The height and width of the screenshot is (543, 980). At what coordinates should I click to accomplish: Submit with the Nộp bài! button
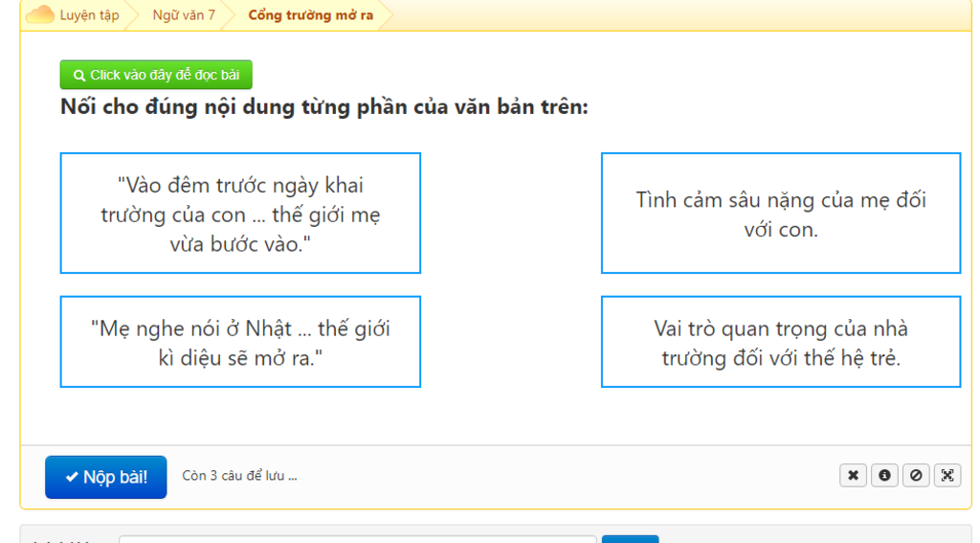105,477
